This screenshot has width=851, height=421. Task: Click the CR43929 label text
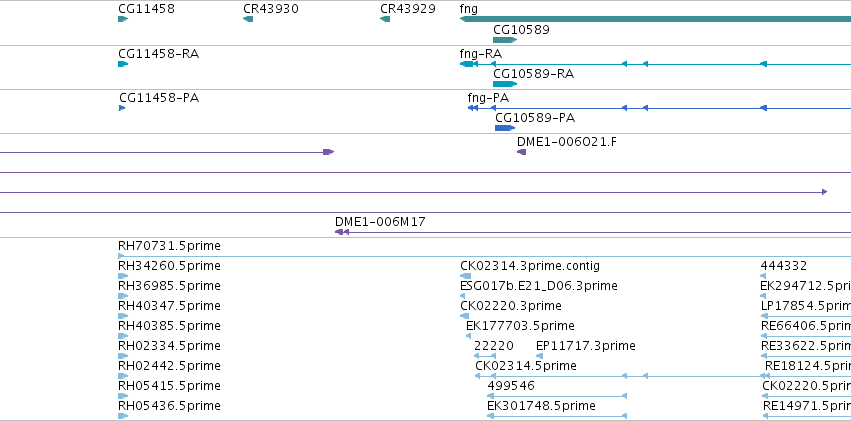pyautogui.click(x=408, y=9)
